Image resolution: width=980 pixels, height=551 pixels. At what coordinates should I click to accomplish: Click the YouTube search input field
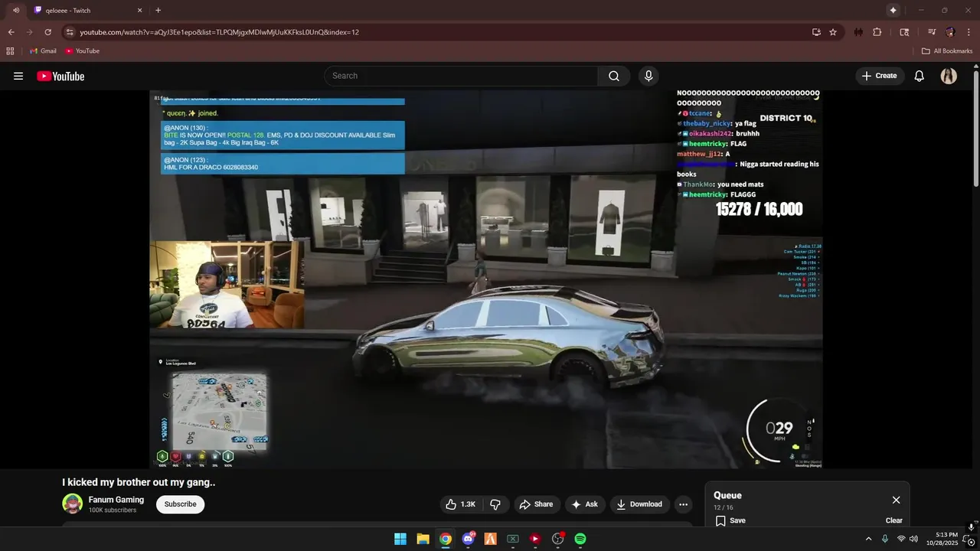coord(461,76)
